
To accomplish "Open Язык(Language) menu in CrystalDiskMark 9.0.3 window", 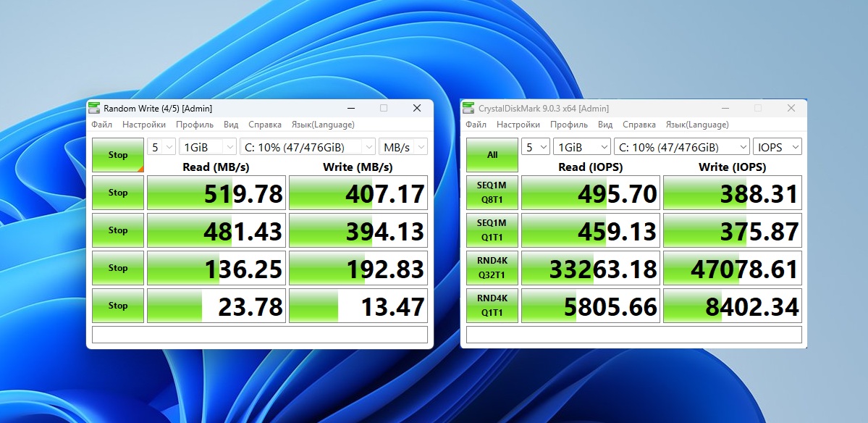I will (697, 125).
